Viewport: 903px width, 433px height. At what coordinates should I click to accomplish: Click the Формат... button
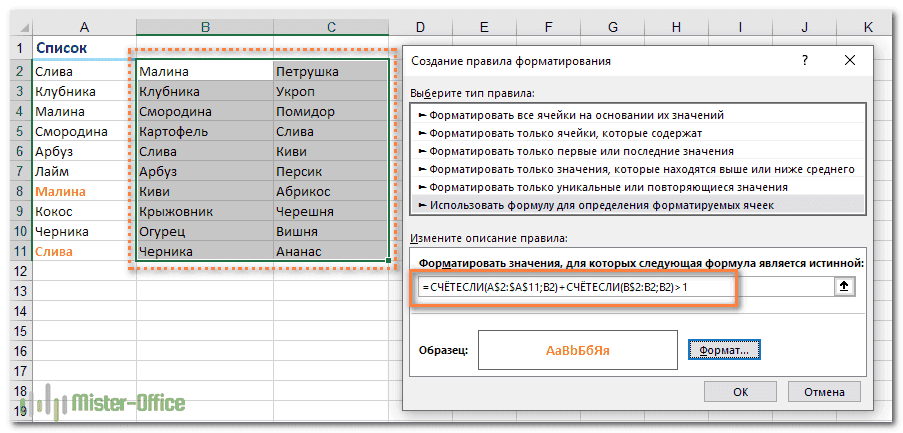[725, 350]
